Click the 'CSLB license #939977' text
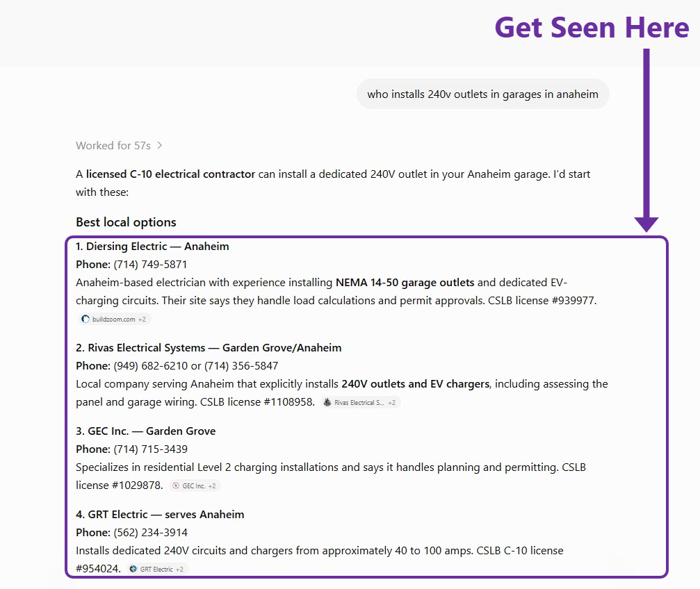This screenshot has width=700, height=589. (x=542, y=301)
